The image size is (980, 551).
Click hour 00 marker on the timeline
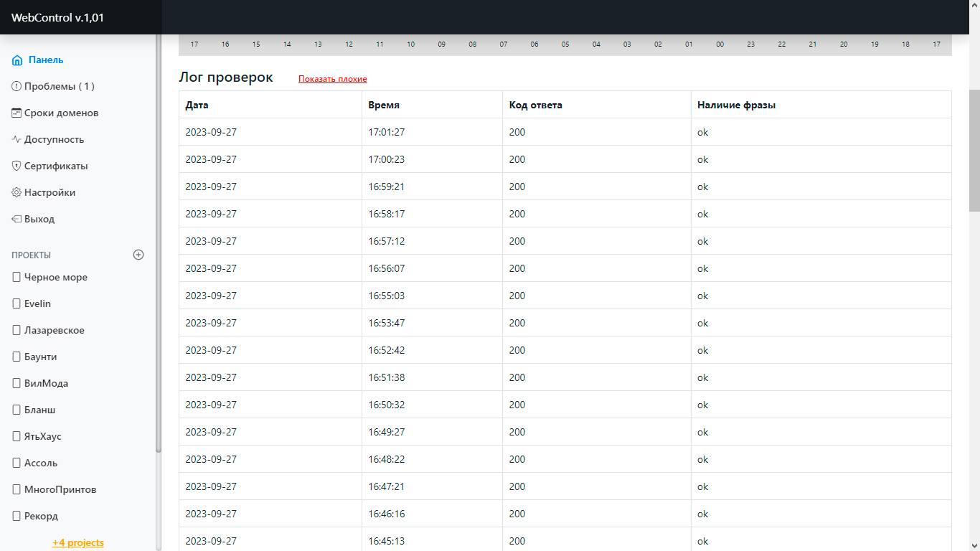click(720, 44)
